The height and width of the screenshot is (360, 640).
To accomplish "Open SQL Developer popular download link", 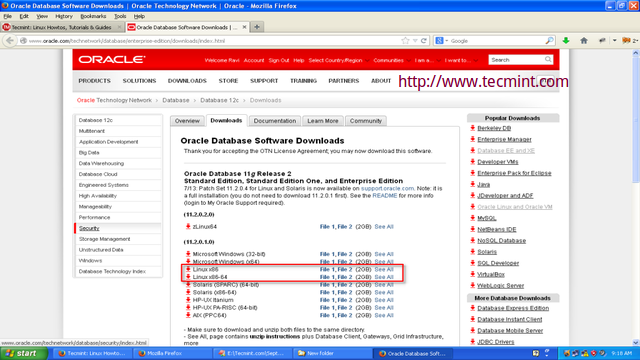I will tap(498, 263).
